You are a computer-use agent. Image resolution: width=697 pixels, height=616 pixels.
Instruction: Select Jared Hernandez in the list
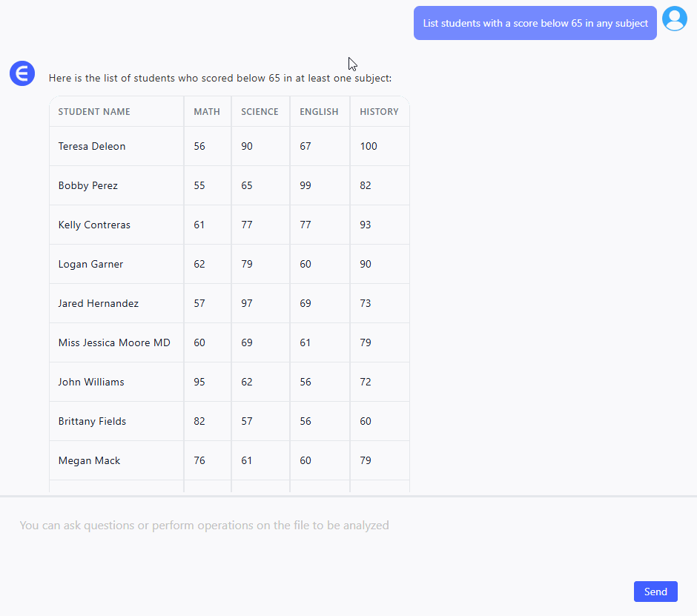pyautogui.click(x=99, y=304)
